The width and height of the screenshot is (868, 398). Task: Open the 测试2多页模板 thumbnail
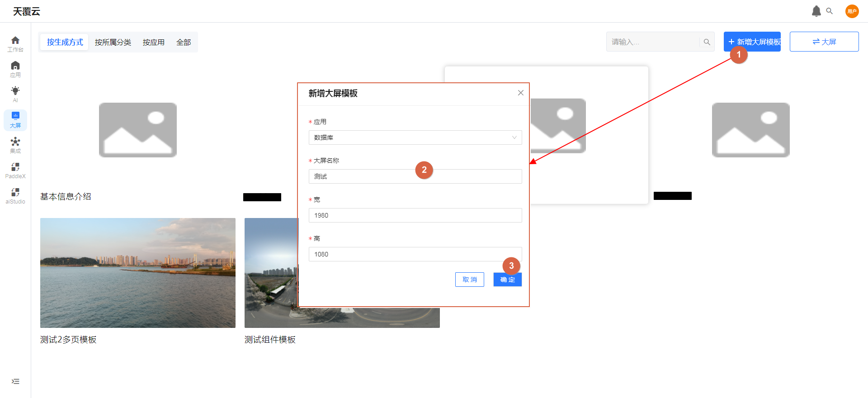click(x=137, y=273)
